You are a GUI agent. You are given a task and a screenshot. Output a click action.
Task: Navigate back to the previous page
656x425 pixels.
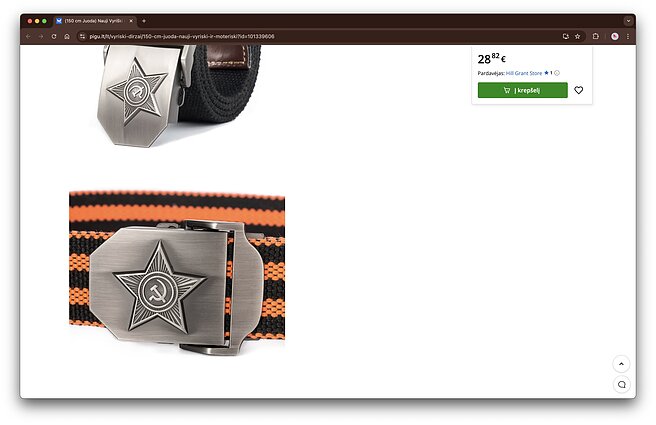pyautogui.click(x=28, y=36)
